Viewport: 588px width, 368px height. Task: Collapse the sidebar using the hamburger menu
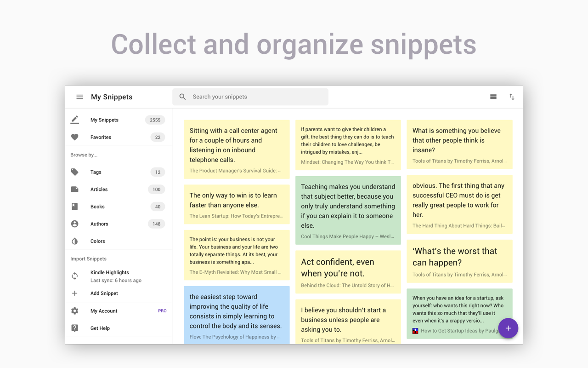click(x=79, y=97)
